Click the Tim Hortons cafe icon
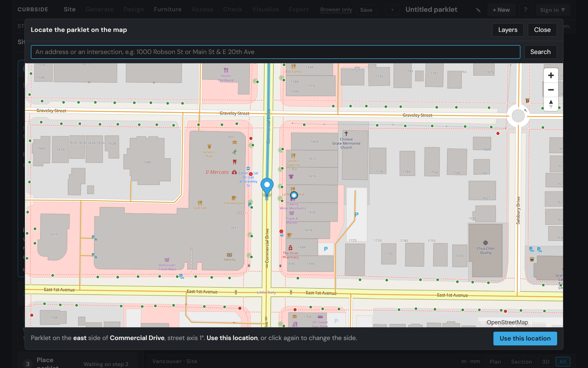The image size is (588, 368). tap(234, 198)
